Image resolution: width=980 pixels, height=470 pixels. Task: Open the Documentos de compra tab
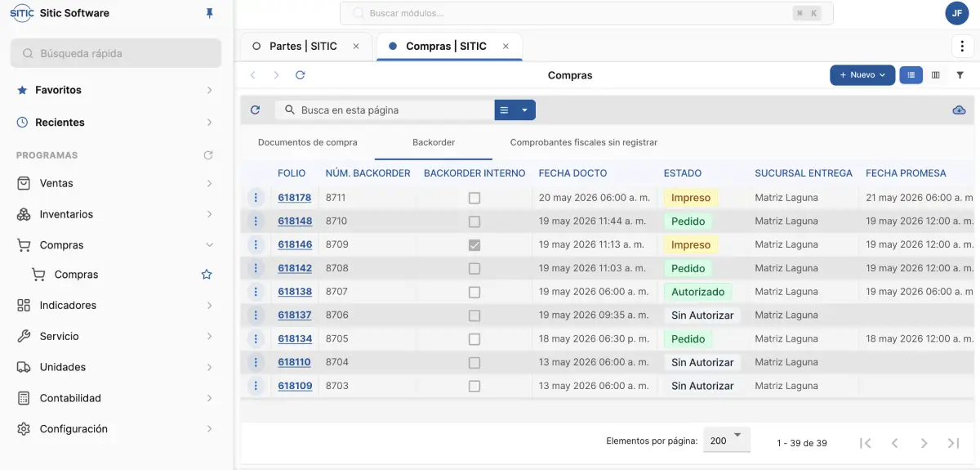click(308, 142)
